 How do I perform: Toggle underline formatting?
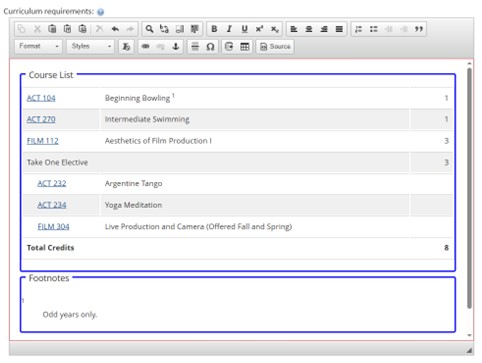click(x=244, y=29)
